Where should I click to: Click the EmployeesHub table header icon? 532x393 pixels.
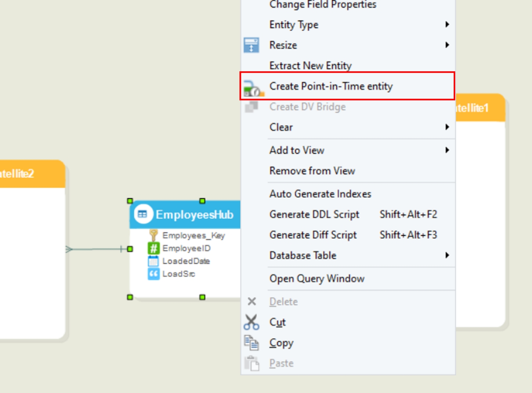143,214
